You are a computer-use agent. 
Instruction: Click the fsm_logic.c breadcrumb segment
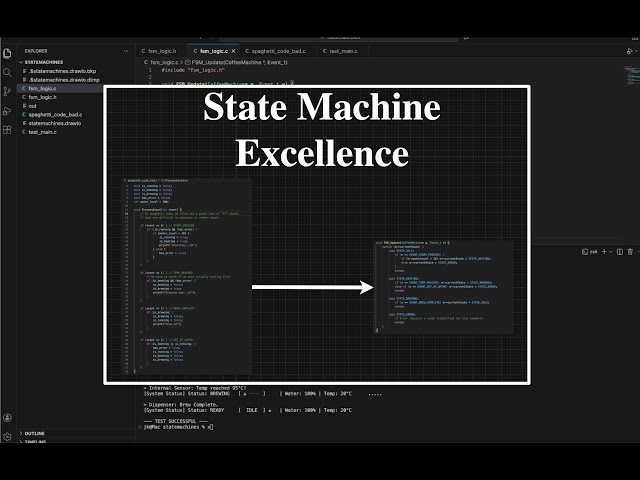tap(161, 62)
